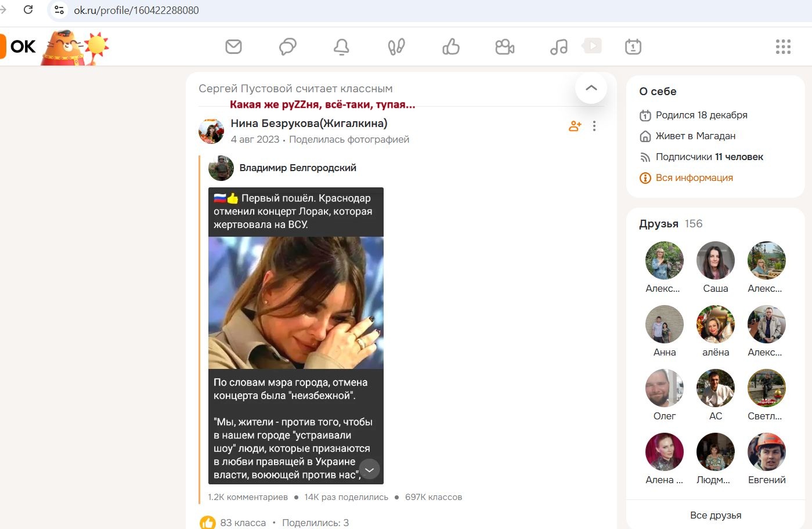Open '1.2K комментариев' under the post

coord(247,497)
